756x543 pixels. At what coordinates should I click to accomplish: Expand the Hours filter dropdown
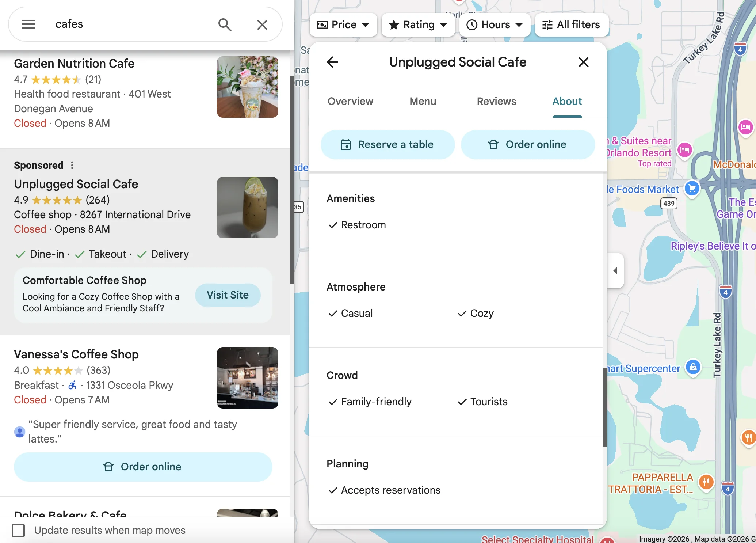495,24
